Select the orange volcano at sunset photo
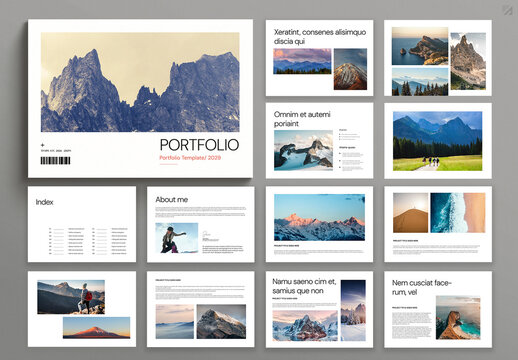This screenshot has width=518, height=360. [x=97, y=328]
